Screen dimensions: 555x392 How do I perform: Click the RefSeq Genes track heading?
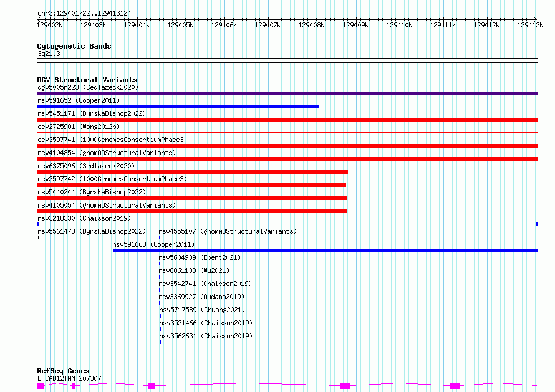(63, 371)
